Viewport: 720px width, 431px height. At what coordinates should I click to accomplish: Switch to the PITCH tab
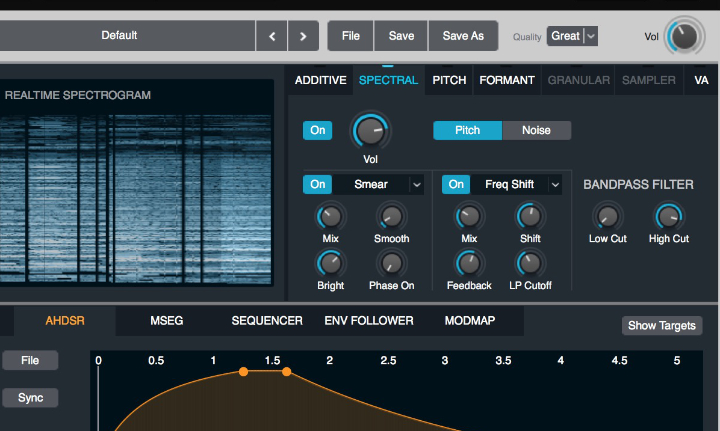(x=449, y=80)
